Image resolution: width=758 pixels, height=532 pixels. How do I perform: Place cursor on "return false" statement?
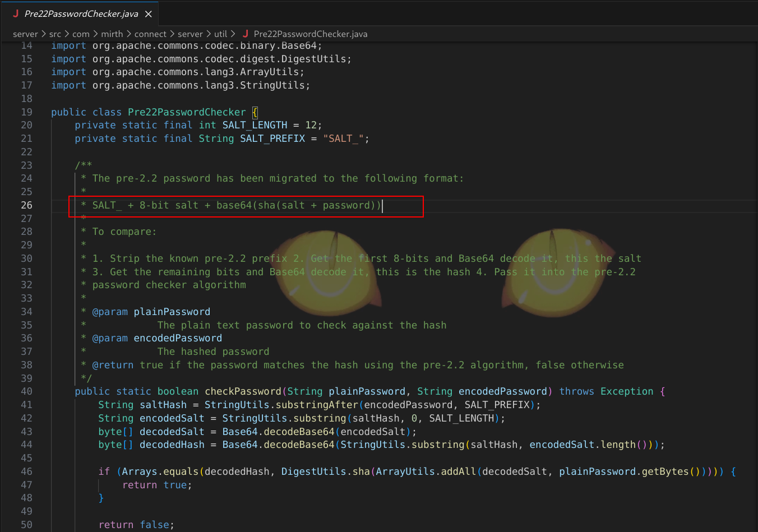(136, 525)
